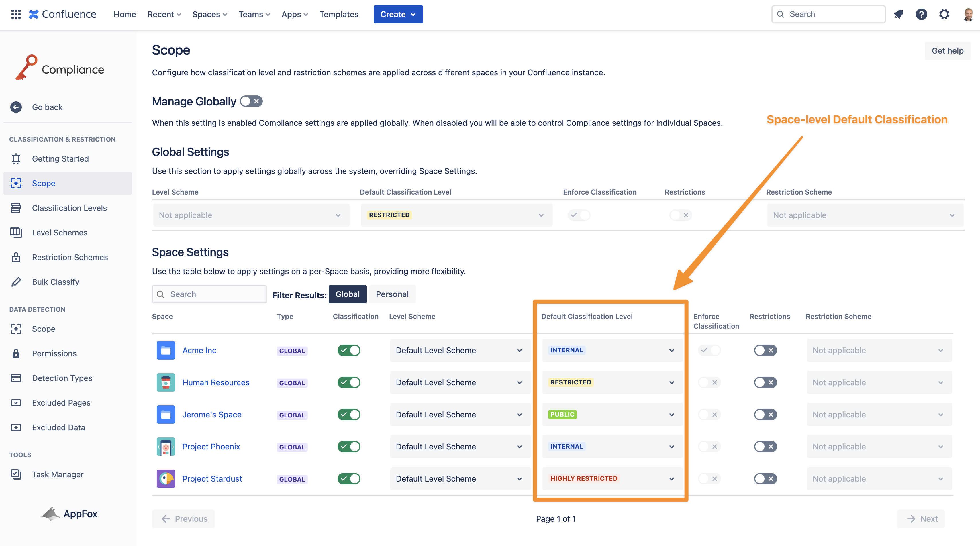
Task: Open the settings gear icon
Action: pos(944,14)
